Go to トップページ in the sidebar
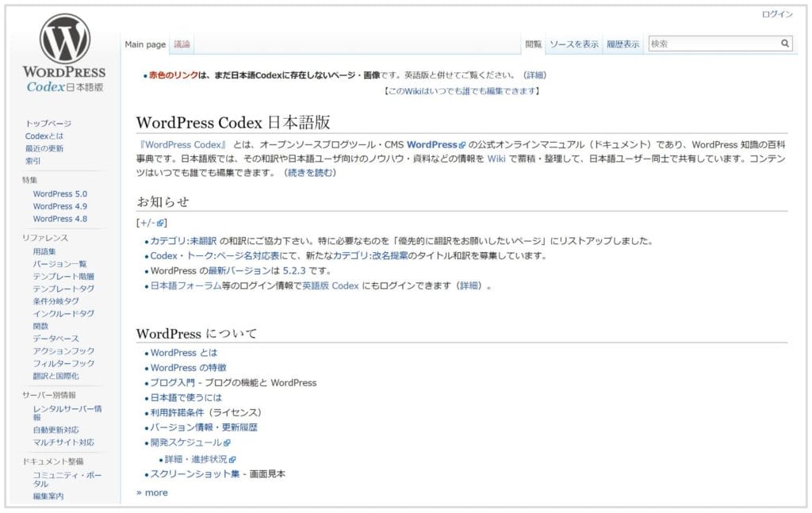Screen dimensions: 812x513 point(48,123)
